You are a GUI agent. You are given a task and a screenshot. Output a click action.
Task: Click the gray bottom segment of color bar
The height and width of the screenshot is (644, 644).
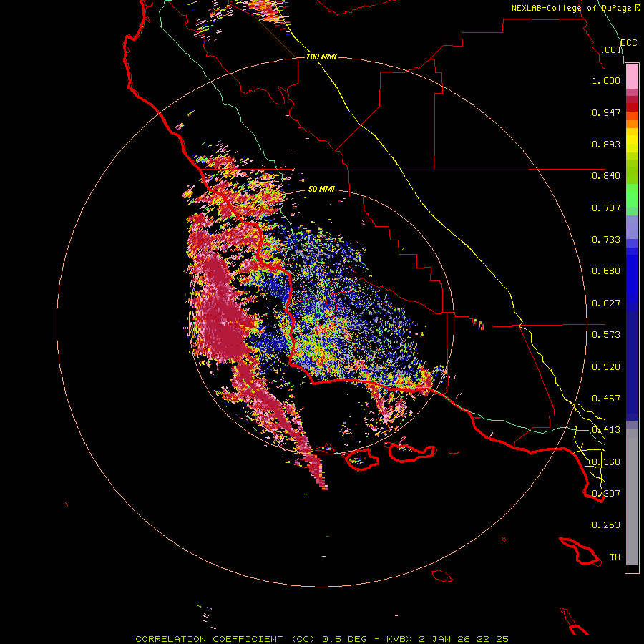pos(632,497)
